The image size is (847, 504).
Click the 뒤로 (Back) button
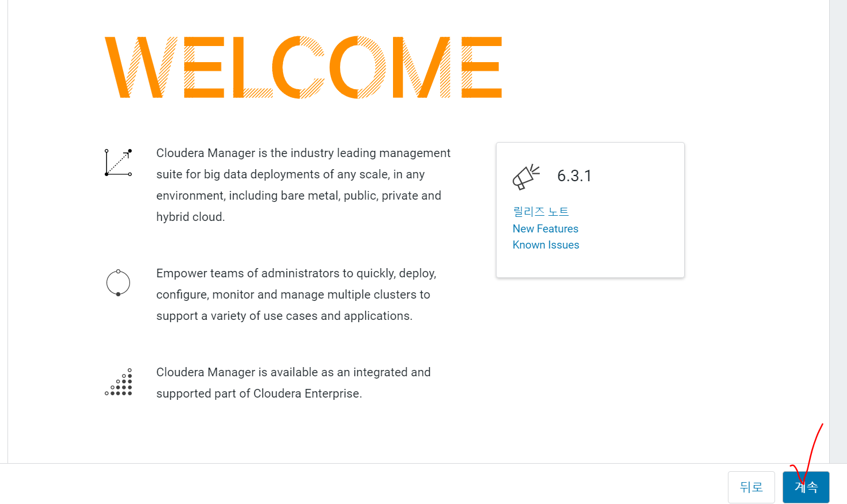[x=751, y=487]
